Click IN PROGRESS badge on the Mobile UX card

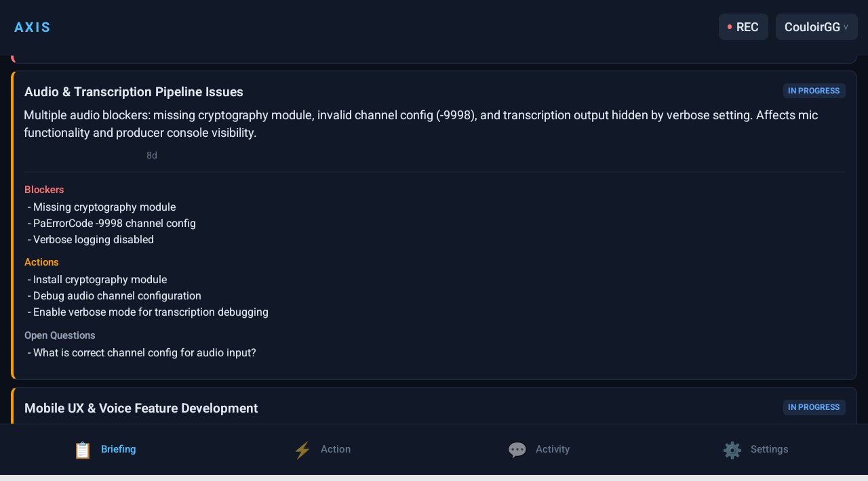click(x=814, y=407)
